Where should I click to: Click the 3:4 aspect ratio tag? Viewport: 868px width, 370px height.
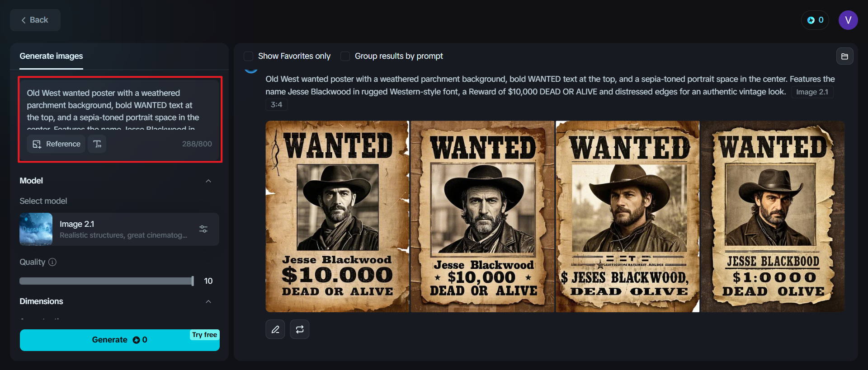(x=276, y=104)
